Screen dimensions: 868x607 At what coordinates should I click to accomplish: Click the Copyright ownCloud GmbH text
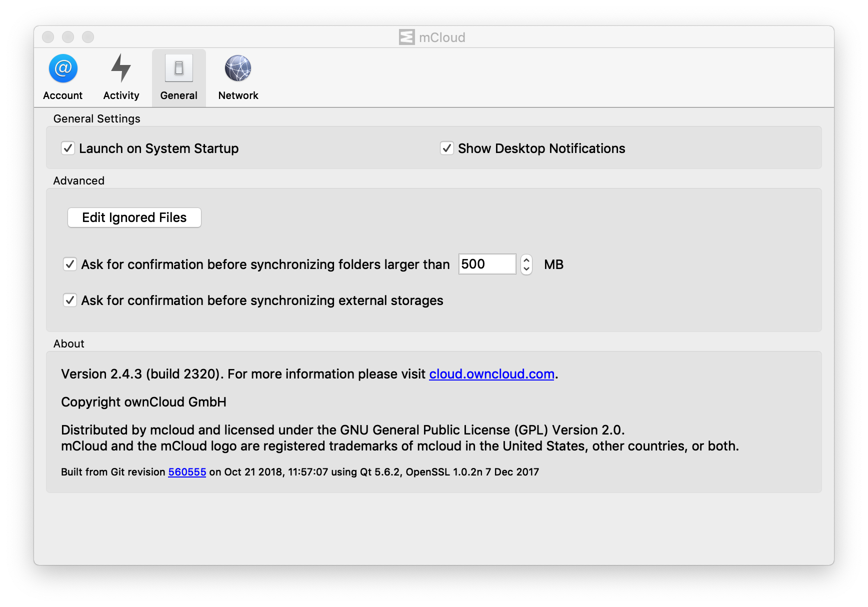pos(144,402)
